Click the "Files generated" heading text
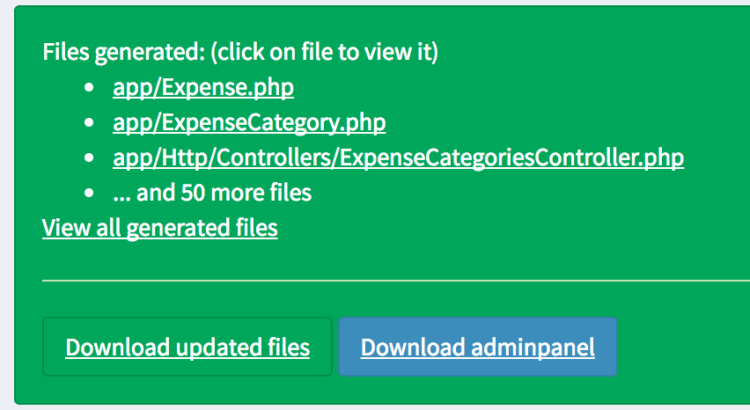Image resolution: width=750 pixels, height=410 pixels. 240,52
